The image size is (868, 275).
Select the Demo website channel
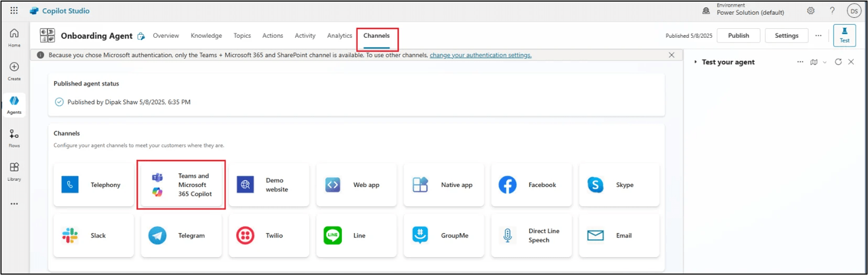[x=269, y=185]
